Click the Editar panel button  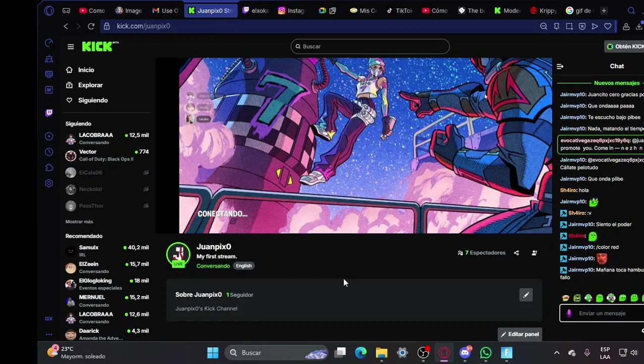coord(520,334)
